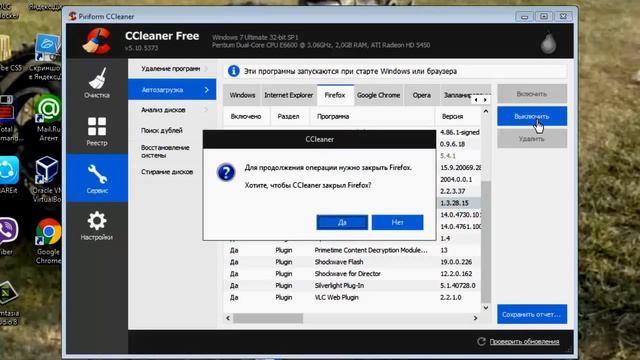Click version 19.0.0.226 cell
This screenshot has height=360, width=640.
pyautogui.click(x=456, y=262)
